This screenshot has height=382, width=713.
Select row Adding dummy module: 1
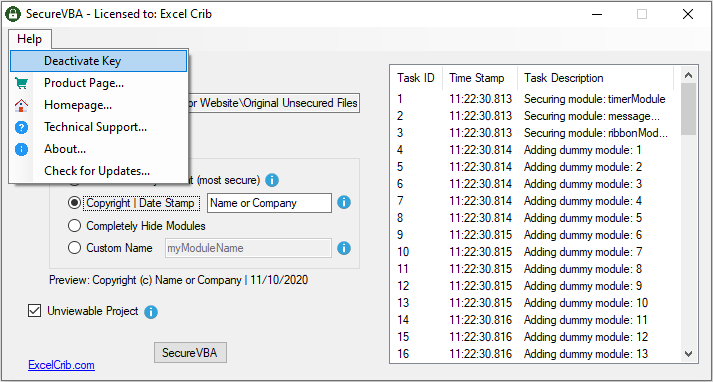pyautogui.click(x=536, y=150)
